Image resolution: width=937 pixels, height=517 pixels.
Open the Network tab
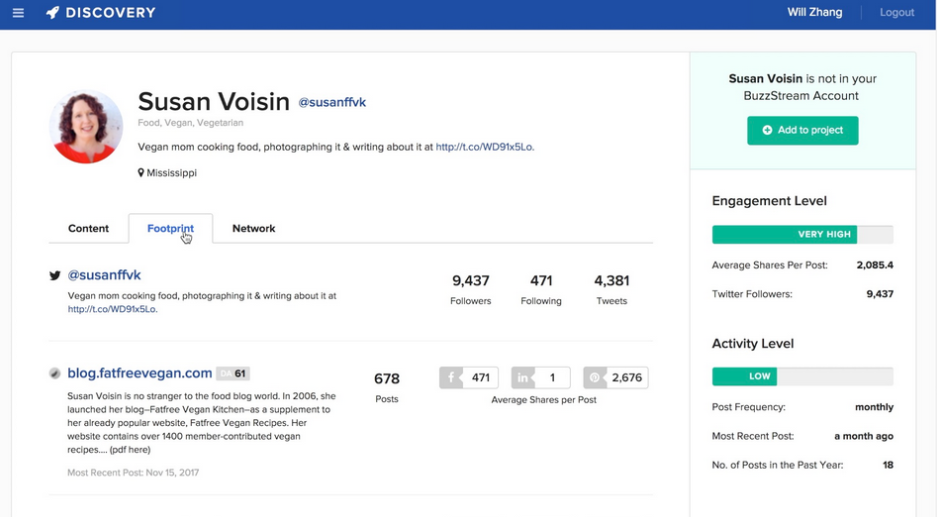(254, 228)
